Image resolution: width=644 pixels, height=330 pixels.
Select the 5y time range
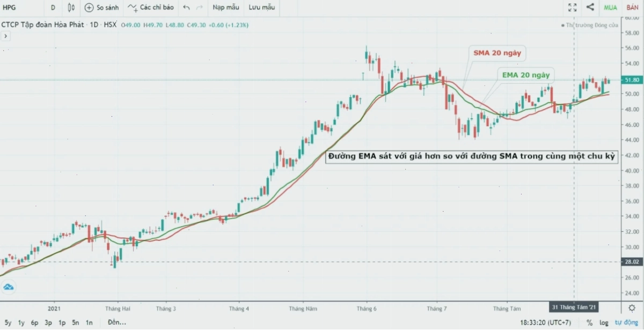tap(8, 322)
